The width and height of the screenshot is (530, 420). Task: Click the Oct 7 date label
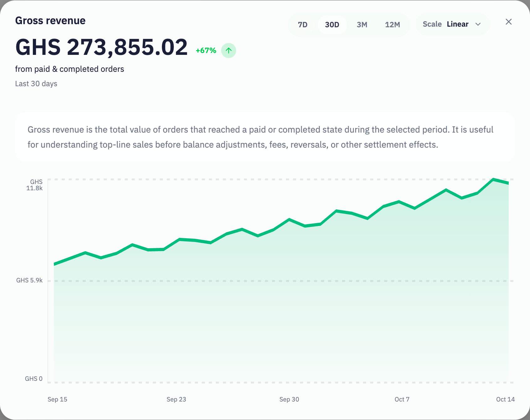(402, 399)
